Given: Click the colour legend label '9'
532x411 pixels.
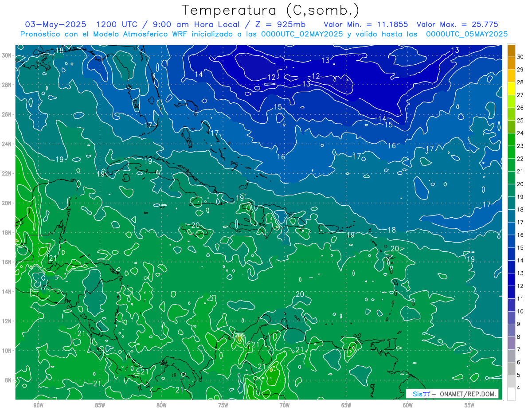Looking at the screenshot, I should [x=519, y=324].
